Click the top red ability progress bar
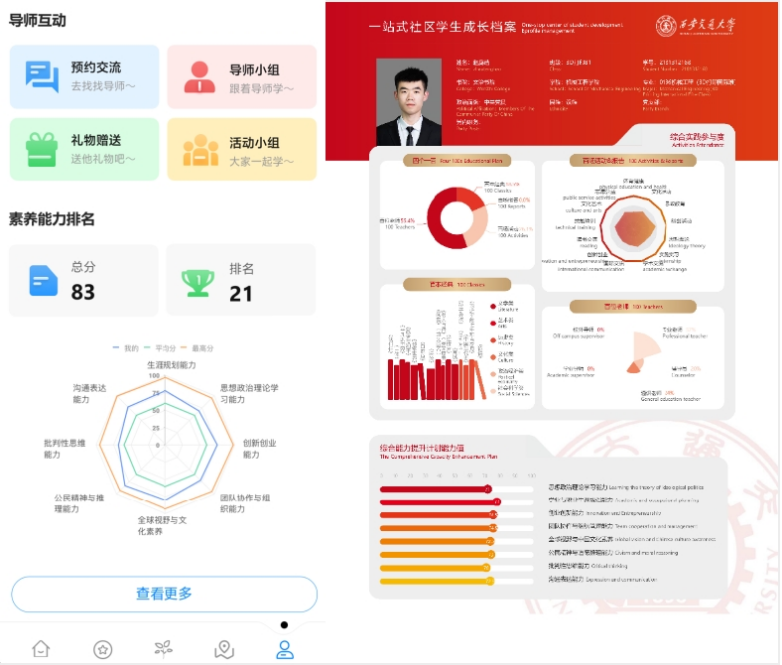The height and width of the screenshot is (665, 782). (x=436, y=489)
